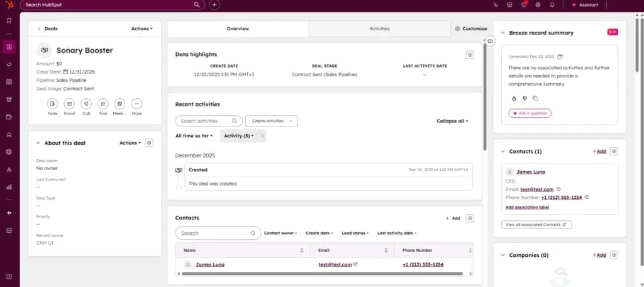Image resolution: width=644 pixels, height=287 pixels.
Task: Regenerate the Breeze record summary
Action: coord(559,57)
